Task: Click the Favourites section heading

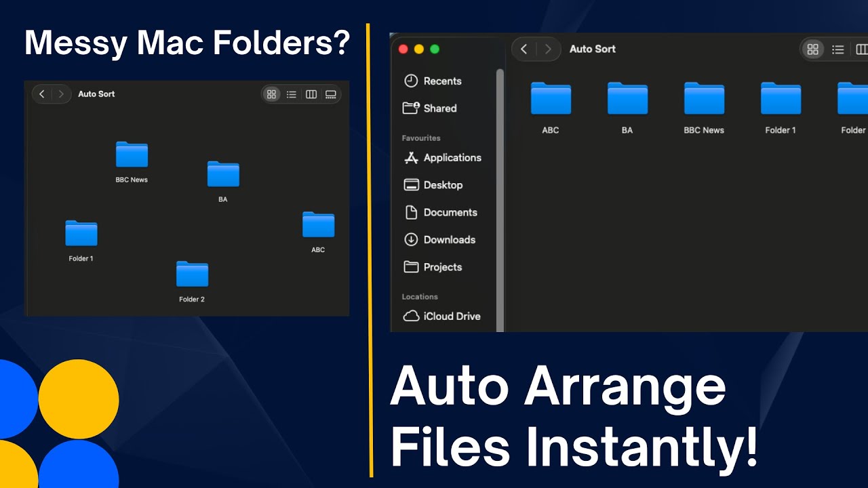Action: point(421,138)
